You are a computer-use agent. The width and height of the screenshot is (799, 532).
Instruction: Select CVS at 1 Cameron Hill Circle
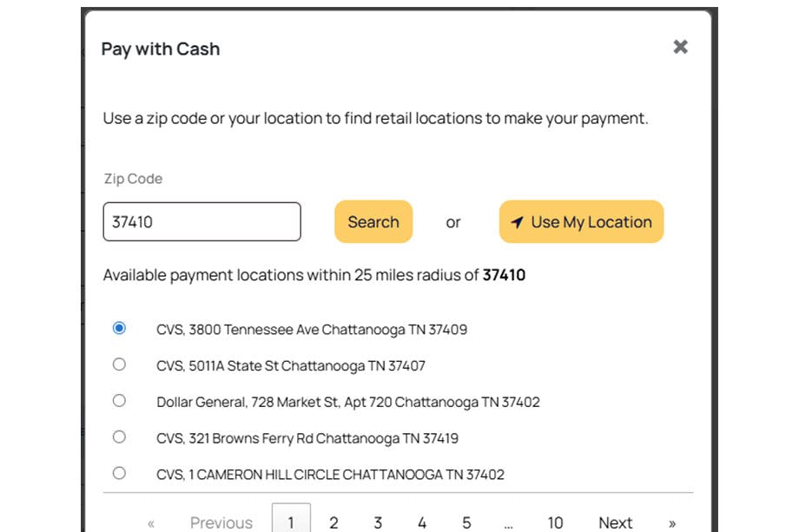119,474
